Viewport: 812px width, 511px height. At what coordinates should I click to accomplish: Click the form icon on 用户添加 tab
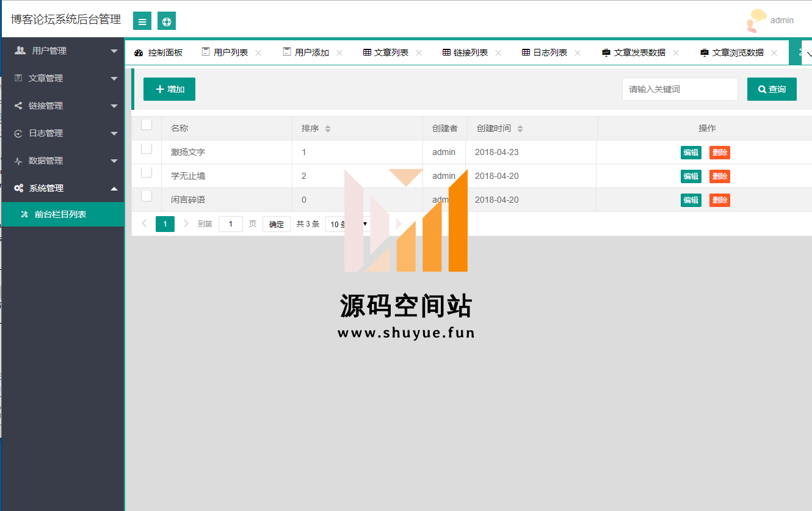click(287, 52)
